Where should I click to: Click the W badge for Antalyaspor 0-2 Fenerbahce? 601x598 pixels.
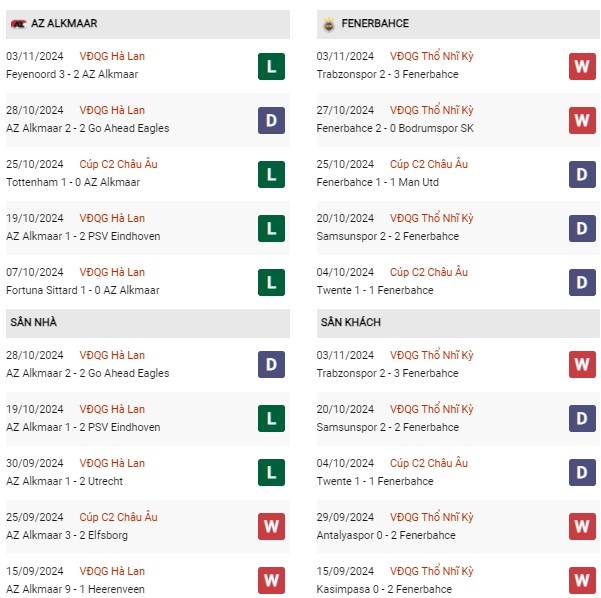pyautogui.click(x=582, y=526)
